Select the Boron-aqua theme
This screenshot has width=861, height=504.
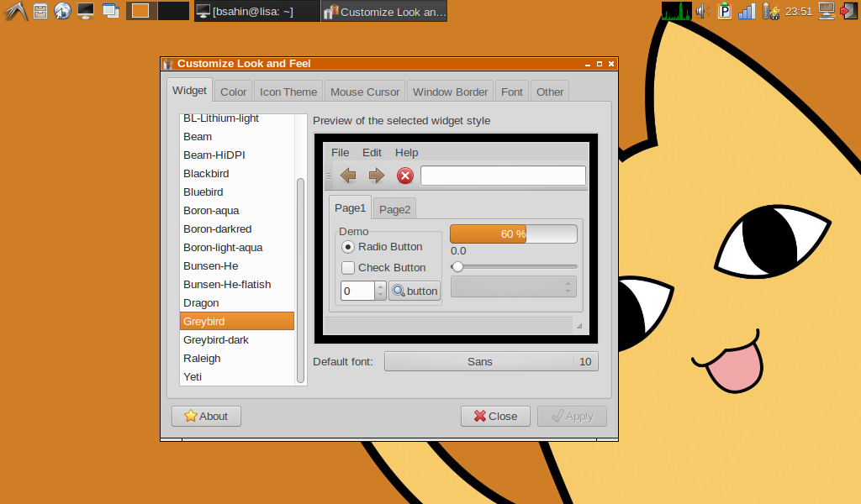(x=237, y=211)
